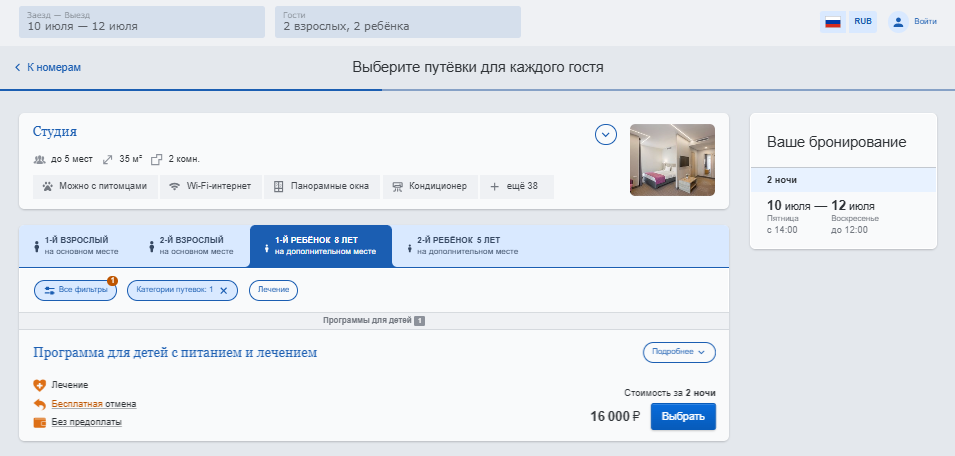Click the child icon on 2-й ребёнок tab
Screen dimensions: 955x456
pos(409,248)
